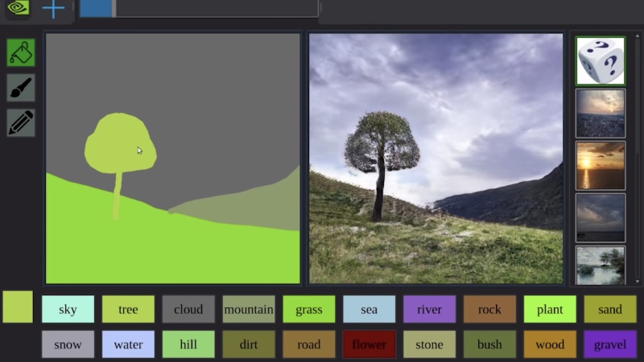644x362 pixels.
Task: Pick the rock label color
Action: [489, 309]
